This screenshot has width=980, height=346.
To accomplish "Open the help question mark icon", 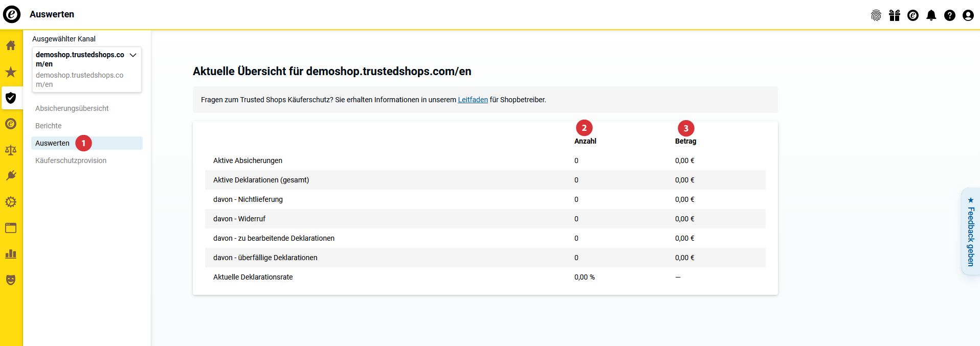I will (x=950, y=15).
